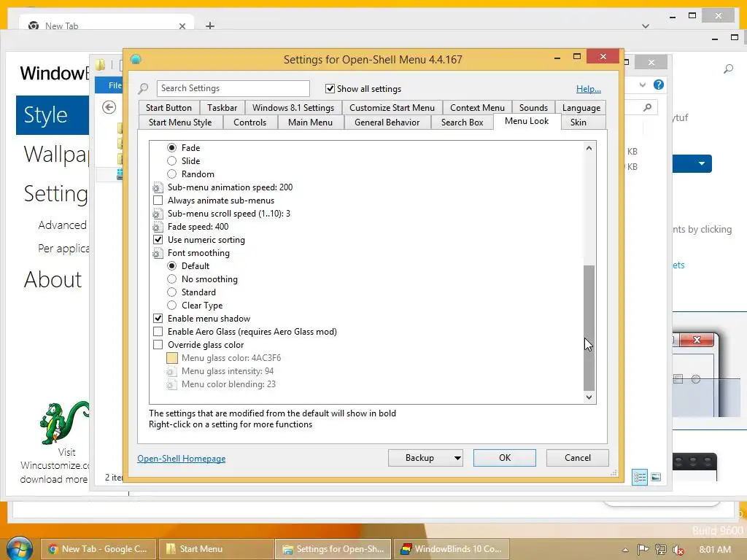
Task: Click the large icons view icon in Explorer
Action: pos(656,477)
